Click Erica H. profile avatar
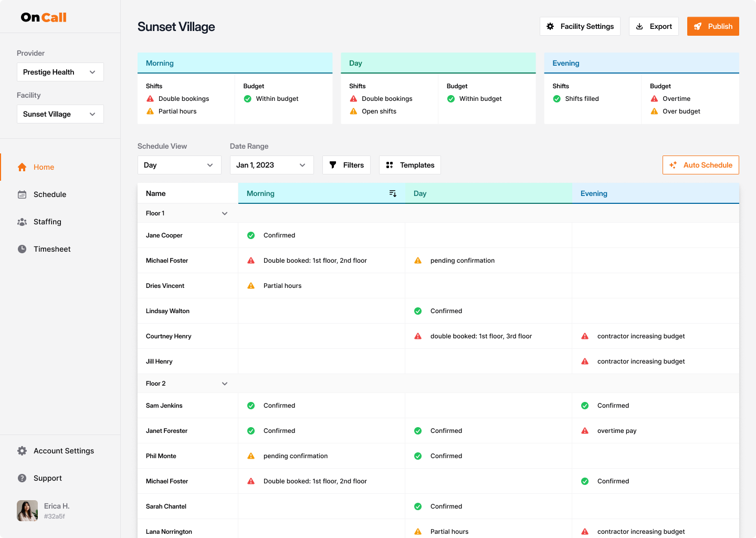This screenshot has width=756, height=538. 27,510
